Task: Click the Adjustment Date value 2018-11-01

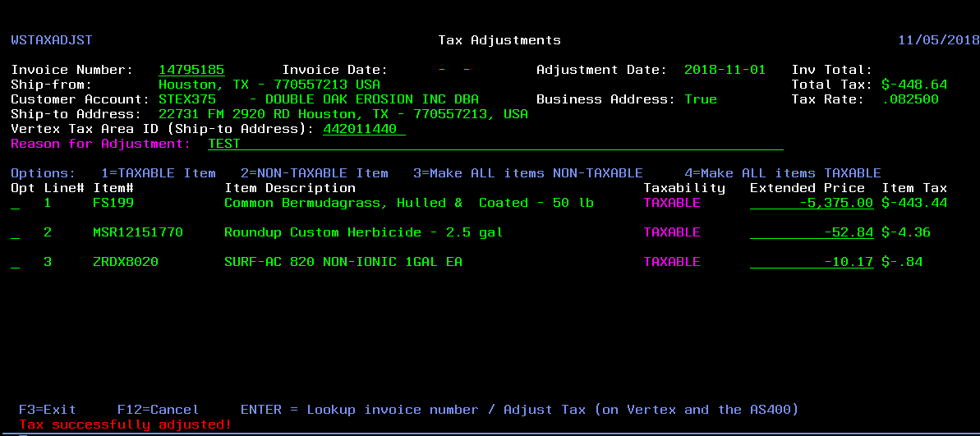Action: pyautogui.click(x=725, y=70)
